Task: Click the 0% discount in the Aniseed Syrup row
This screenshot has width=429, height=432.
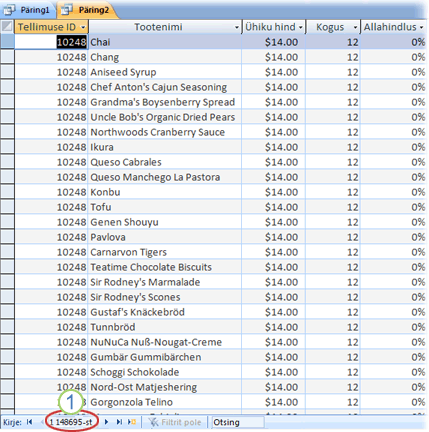Action: (393, 72)
